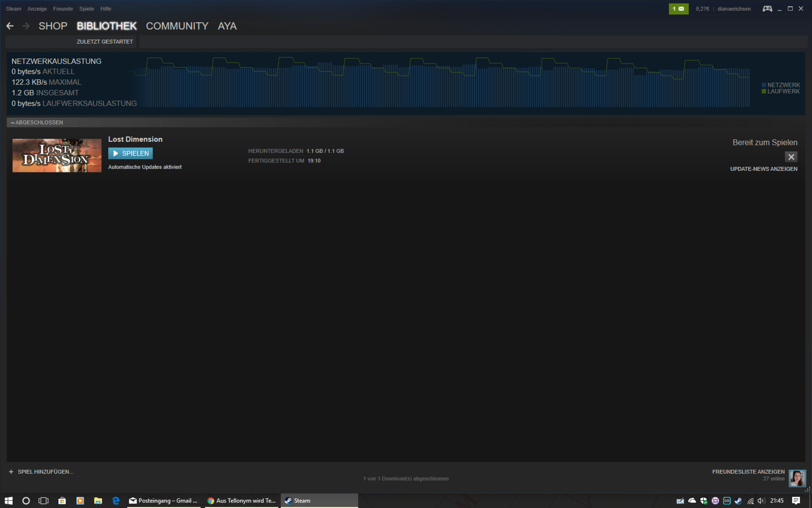Image resolution: width=812 pixels, height=508 pixels.
Task: Switch to the COMMUNITY tab
Action: click(177, 26)
